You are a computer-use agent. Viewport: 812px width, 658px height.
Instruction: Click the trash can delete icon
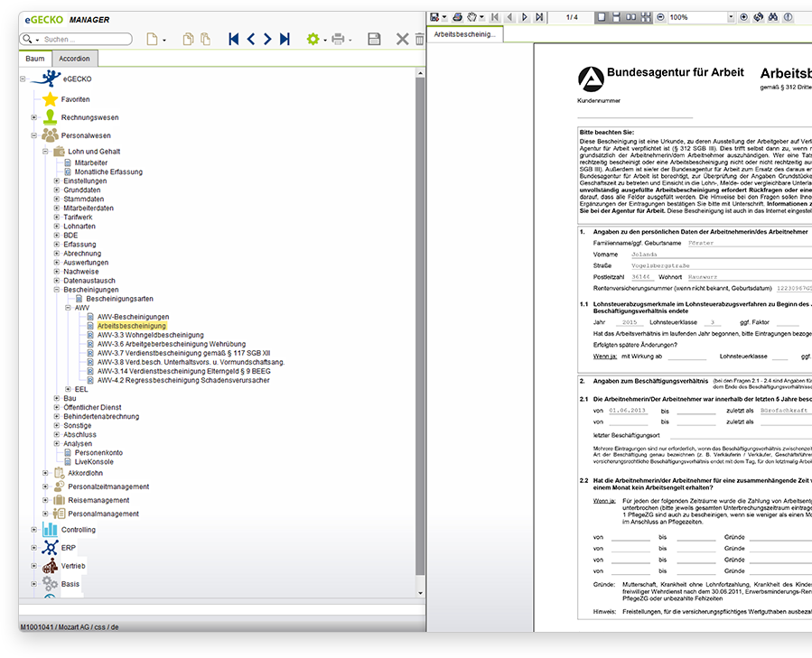(419, 39)
